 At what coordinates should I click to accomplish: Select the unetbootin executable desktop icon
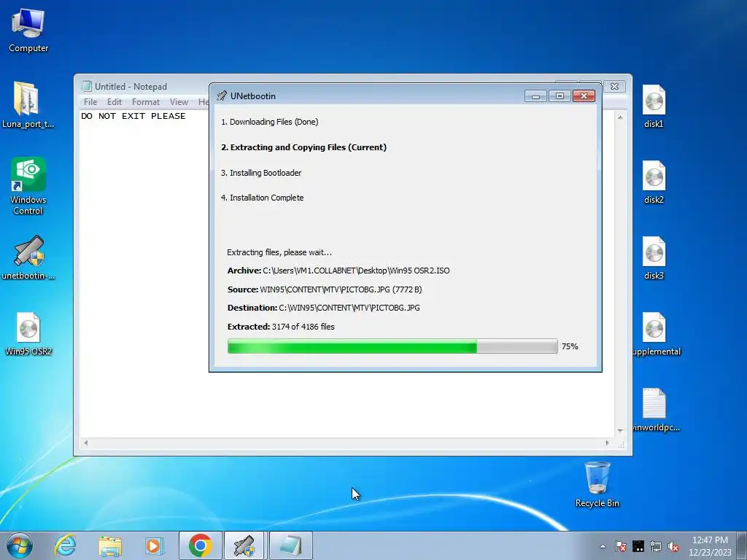click(28, 257)
